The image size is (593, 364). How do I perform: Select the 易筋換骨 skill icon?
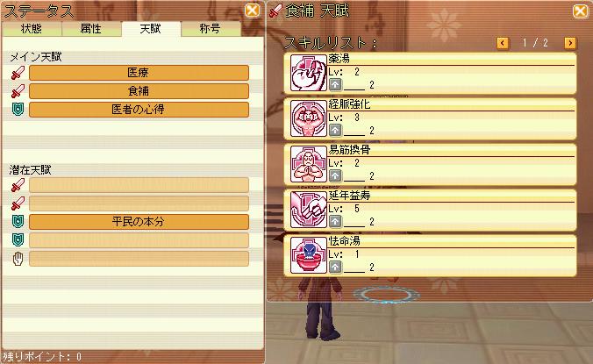point(308,164)
